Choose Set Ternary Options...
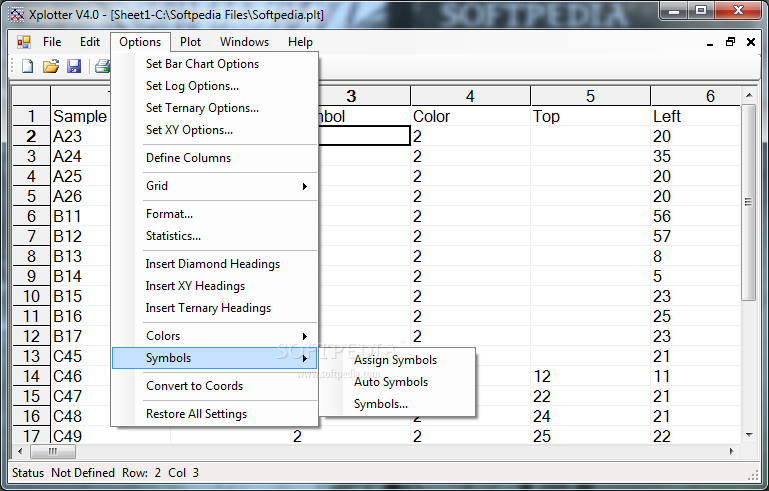This screenshot has width=769, height=491. coord(215,108)
